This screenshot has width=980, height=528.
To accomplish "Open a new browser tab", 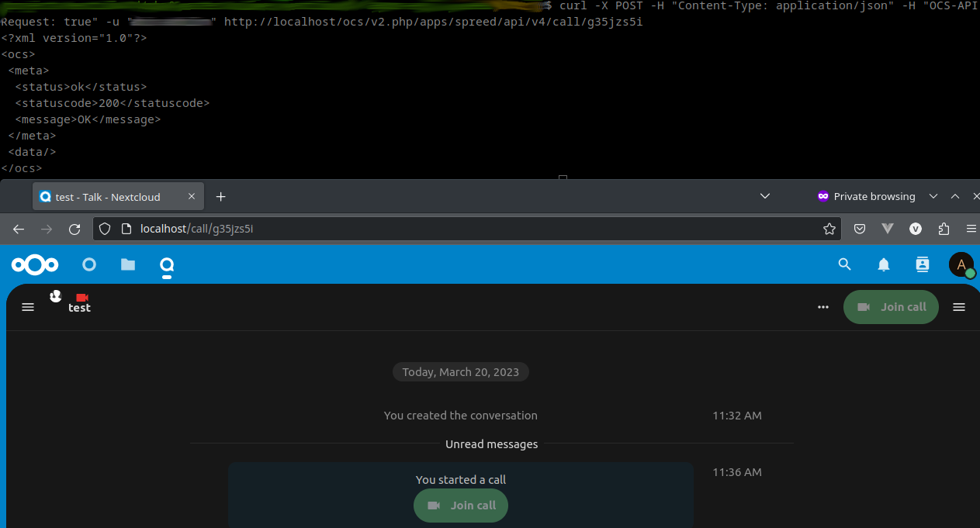I will 220,196.
